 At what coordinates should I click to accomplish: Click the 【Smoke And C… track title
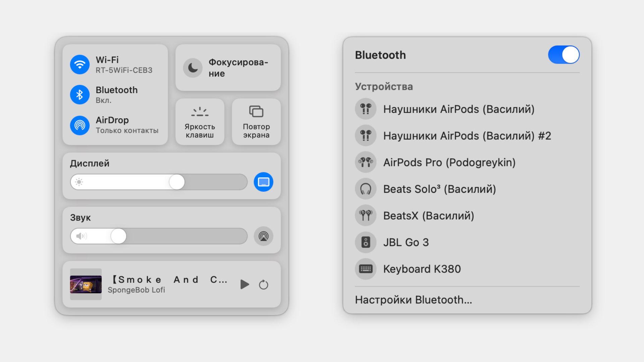click(169, 280)
